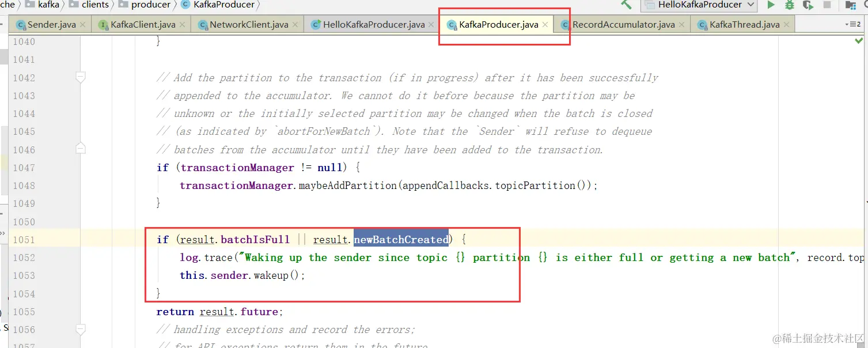The height and width of the screenshot is (348, 868).
Task: Click the log.trace call on line 1052
Action: click(x=205, y=258)
